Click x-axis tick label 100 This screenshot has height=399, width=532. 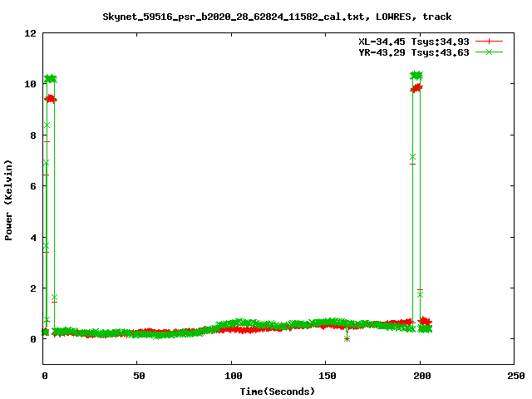234,376
